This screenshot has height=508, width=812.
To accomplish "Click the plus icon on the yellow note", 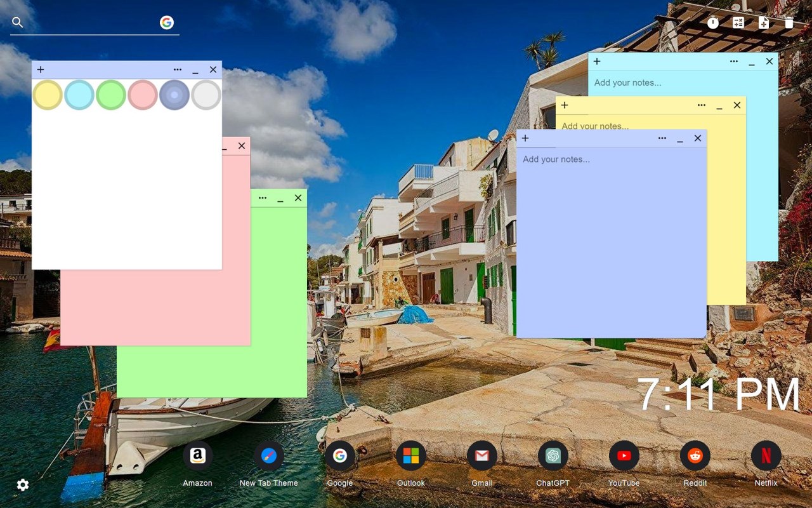I will click(565, 105).
